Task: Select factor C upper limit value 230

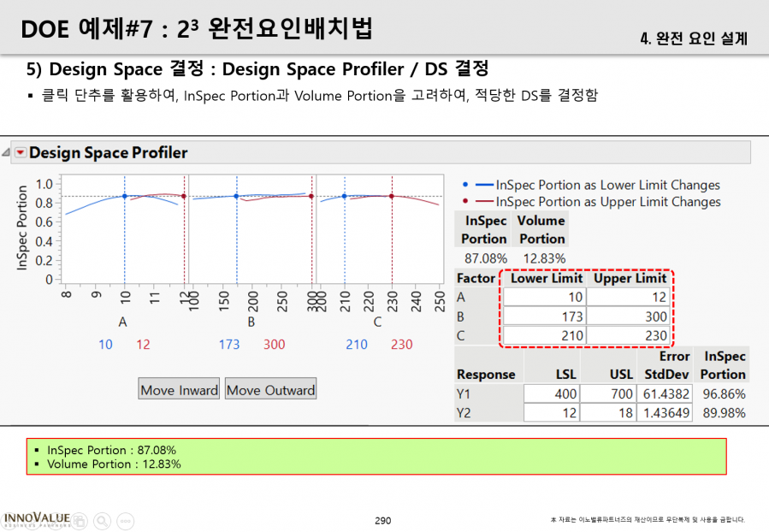Action: [x=628, y=335]
